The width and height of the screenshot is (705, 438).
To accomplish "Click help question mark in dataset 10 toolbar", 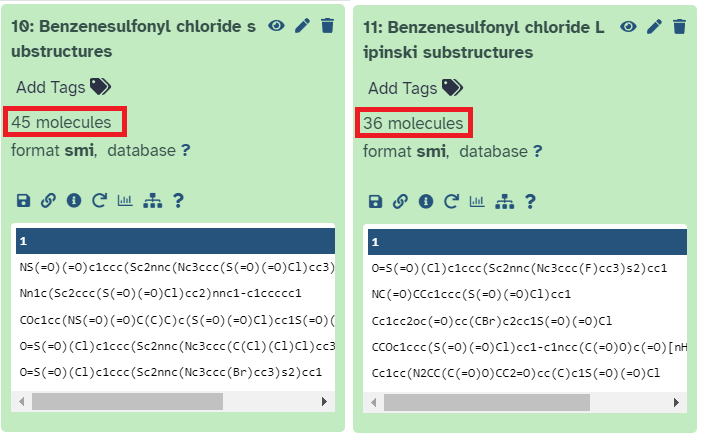I will click(x=178, y=201).
